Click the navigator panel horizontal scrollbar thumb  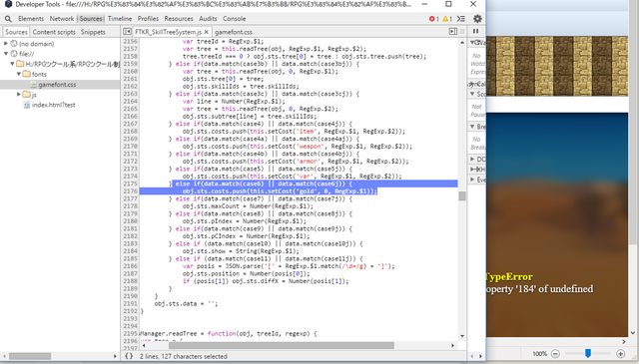(30, 356)
